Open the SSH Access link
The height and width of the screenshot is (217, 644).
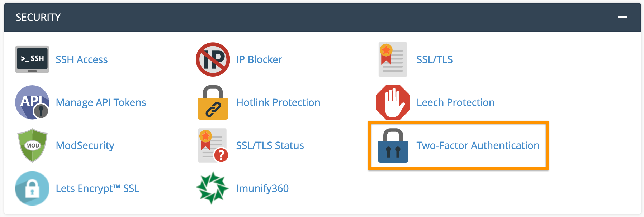pyautogui.click(x=82, y=59)
